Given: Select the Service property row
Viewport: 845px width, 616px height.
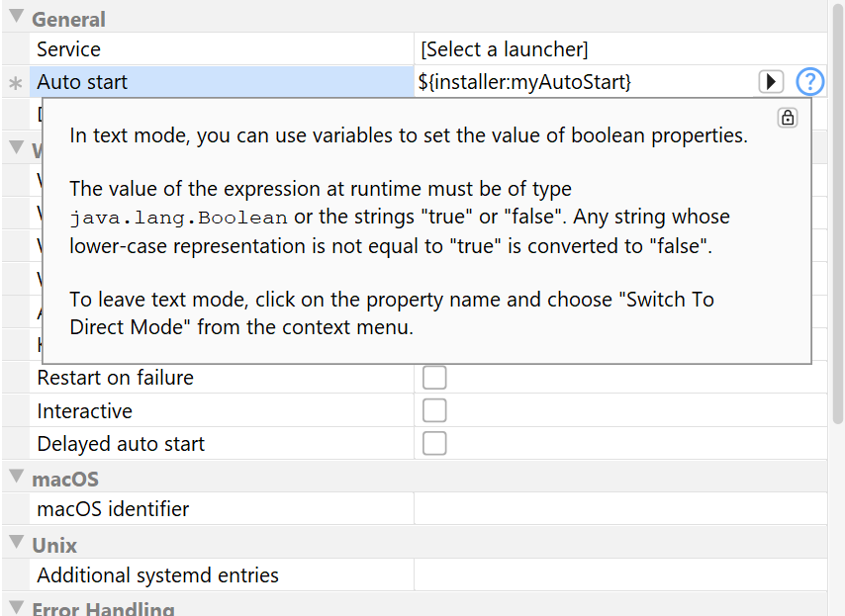Looking at the screenshot, I should click(x=69, y=49).
